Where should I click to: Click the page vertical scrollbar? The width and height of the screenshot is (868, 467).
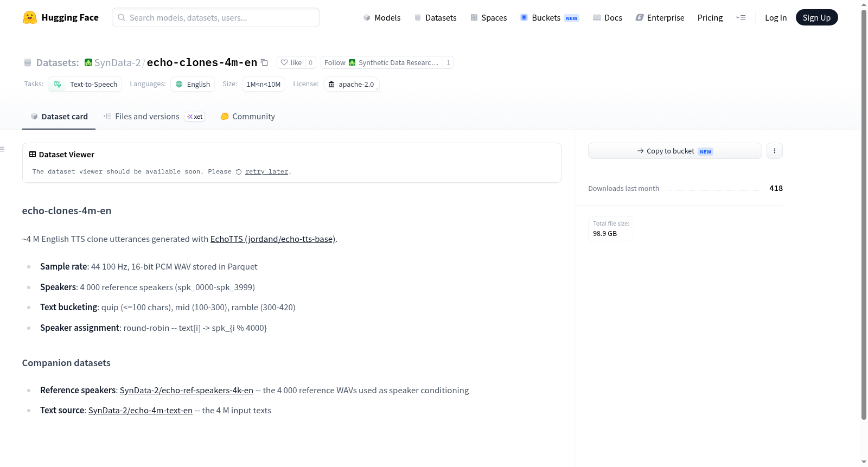pyautogui.click(x=864, y=214)
